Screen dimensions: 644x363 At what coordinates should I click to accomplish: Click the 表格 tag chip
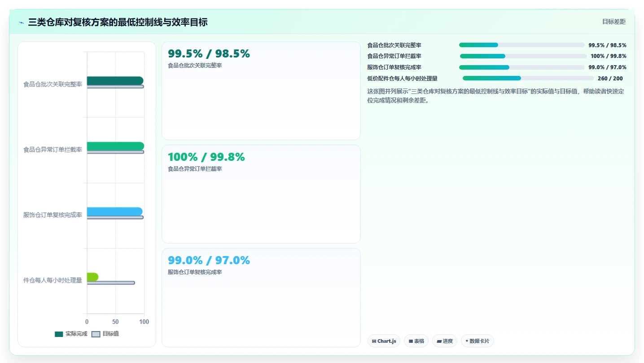tap(416, 341)
